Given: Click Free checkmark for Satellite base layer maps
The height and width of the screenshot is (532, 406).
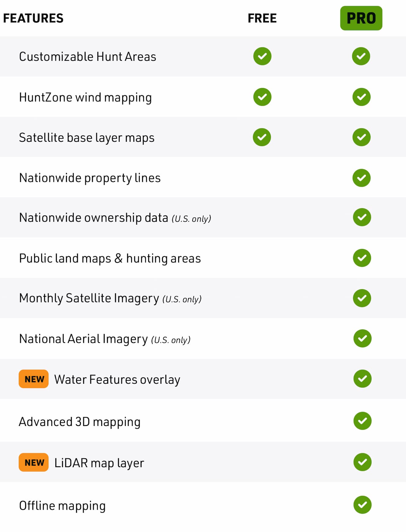Looking at the screenshot, I should [262, 137].
